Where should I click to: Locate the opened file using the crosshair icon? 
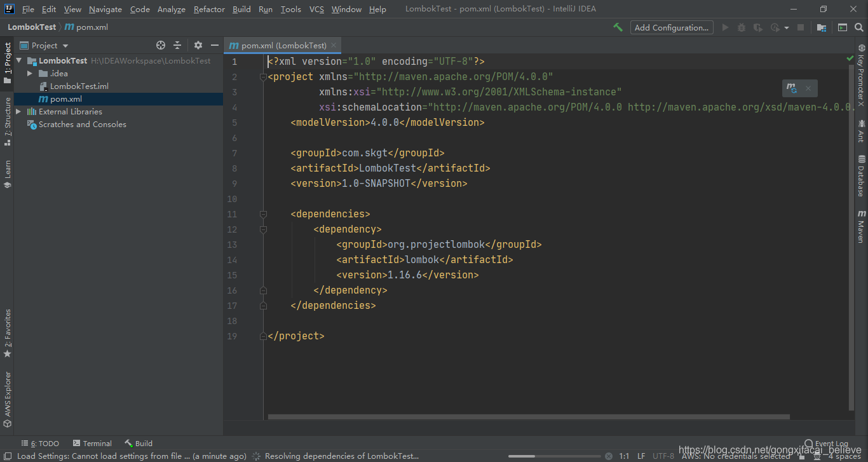coord(161,45)
